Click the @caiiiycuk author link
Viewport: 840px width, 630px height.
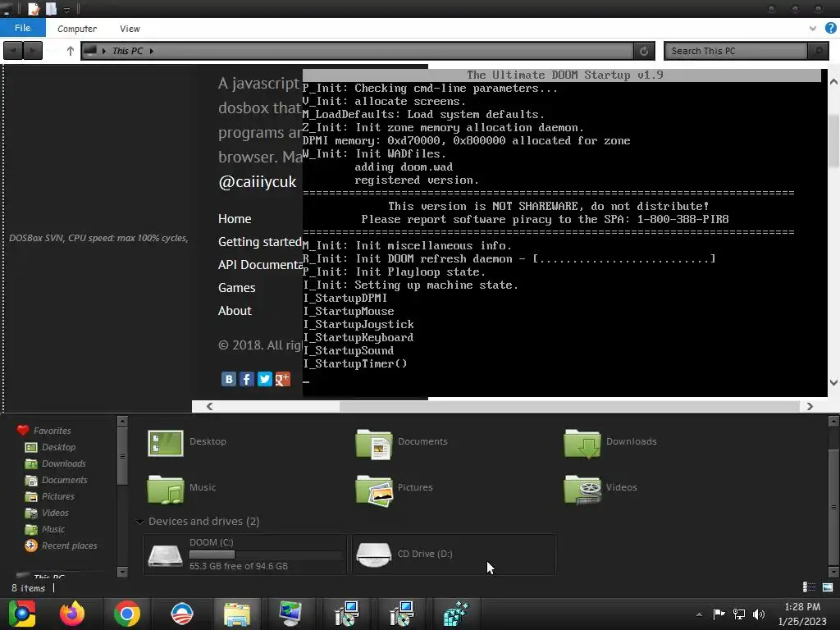(x=257, y=181)
